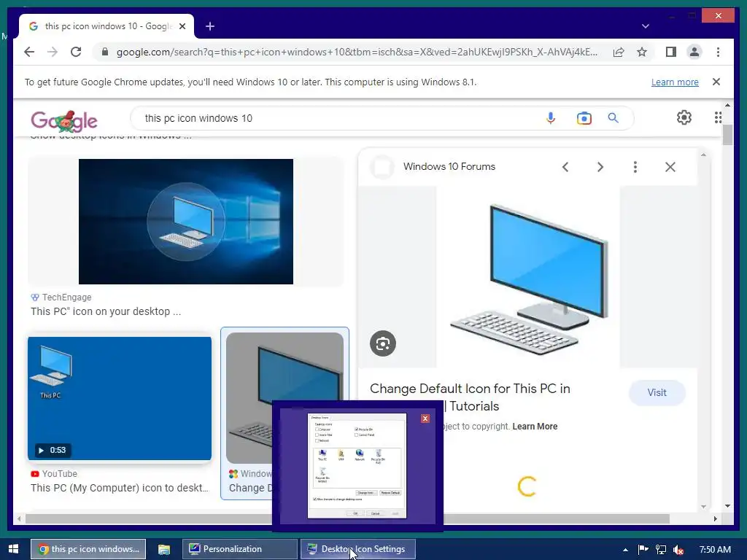This screenshot has width=747, height=560.
Task: Show next image in preview panel
Action: (600, 167)
